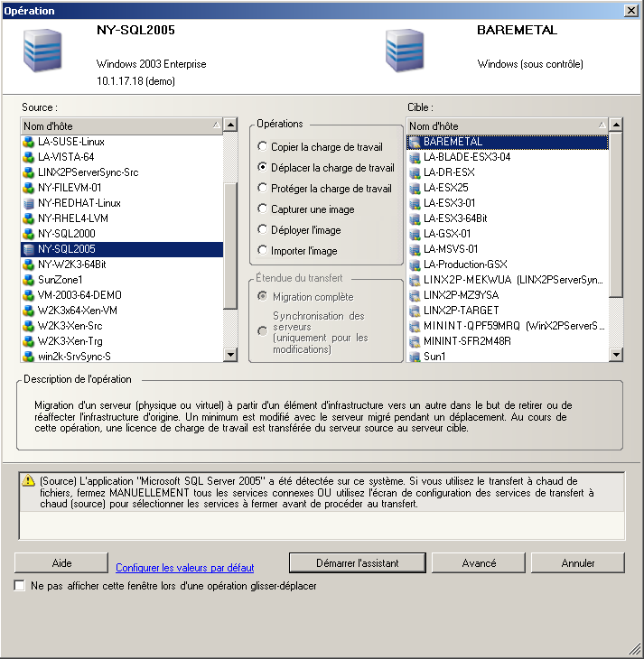Click the Source list scrollbar thumb
This screenshot has height=659, width=644.
coord(230,246)
